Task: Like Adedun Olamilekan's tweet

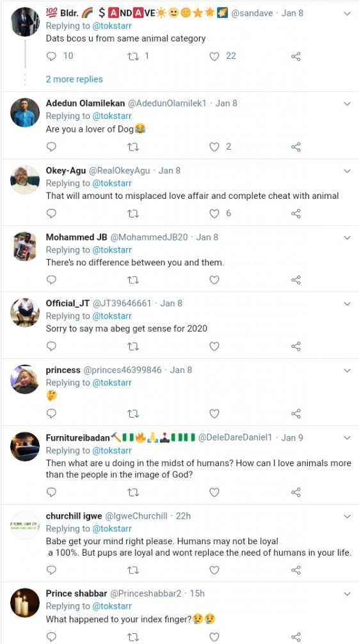Action: click(x=214, y=146)
